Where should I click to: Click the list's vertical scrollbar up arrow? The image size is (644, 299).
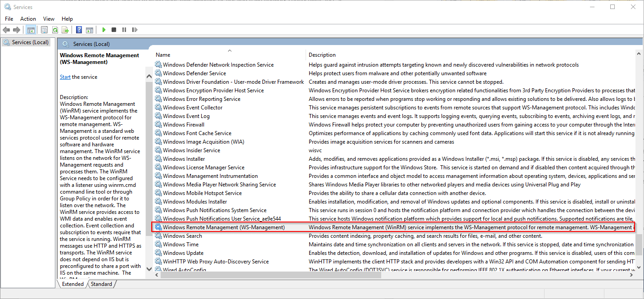(639, 54)
